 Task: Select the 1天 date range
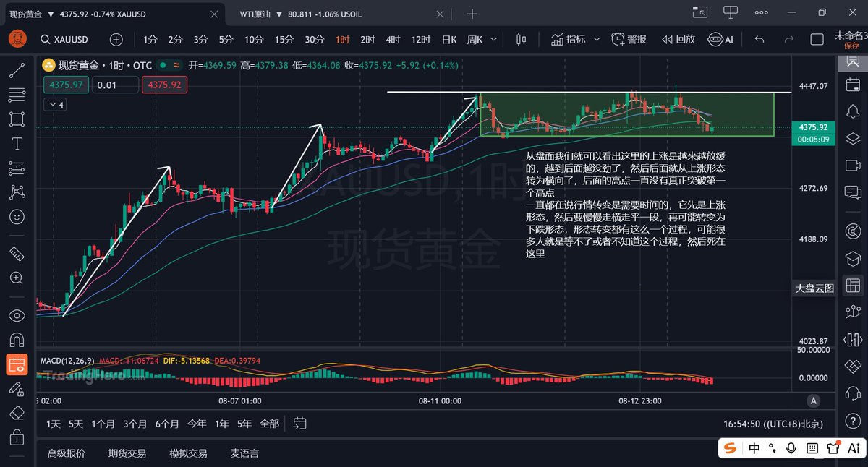(x=54, y=424)
